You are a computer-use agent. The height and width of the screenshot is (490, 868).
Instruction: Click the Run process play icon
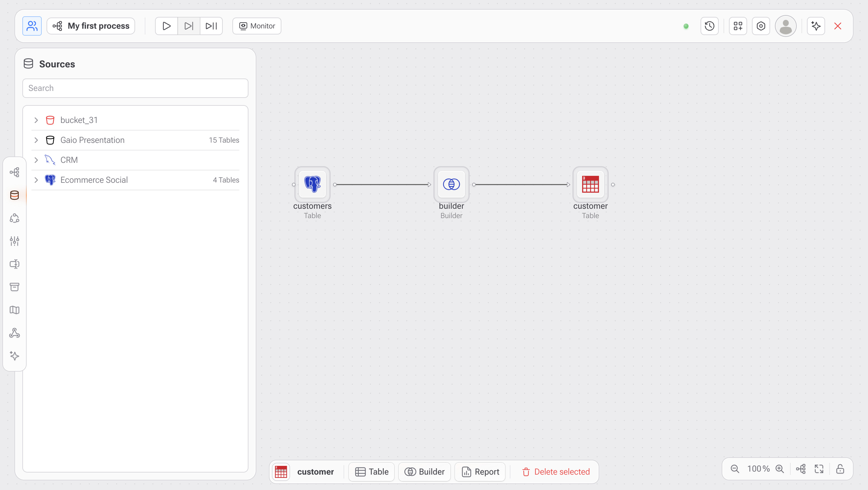coord(166,26)
